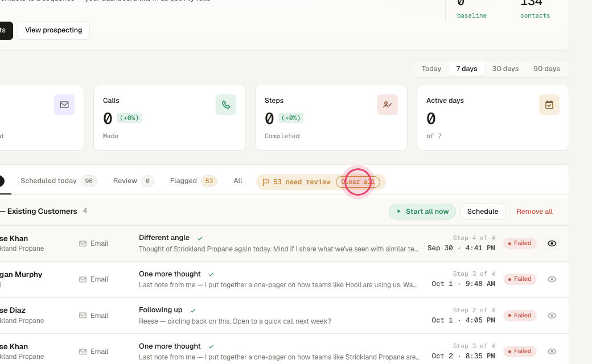Click the person-check icon on Steps card
Image resolution: width=592 pixels, height=364 pixels.
click(388, 105)
